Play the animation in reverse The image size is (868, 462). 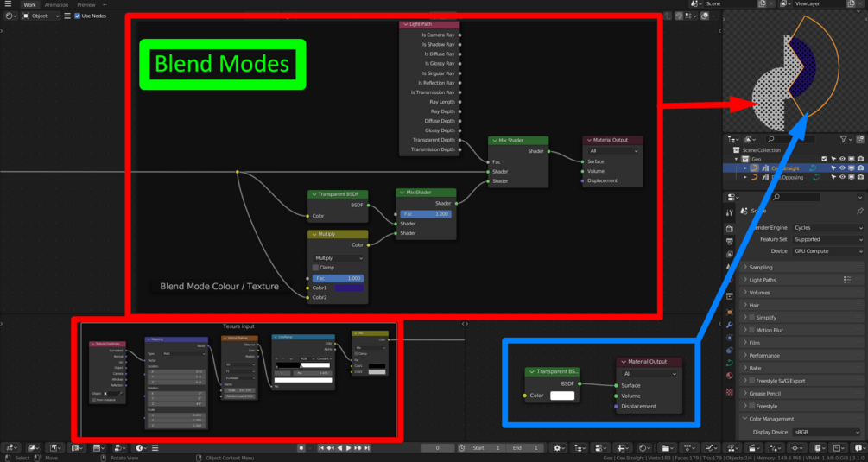point(339,448)
